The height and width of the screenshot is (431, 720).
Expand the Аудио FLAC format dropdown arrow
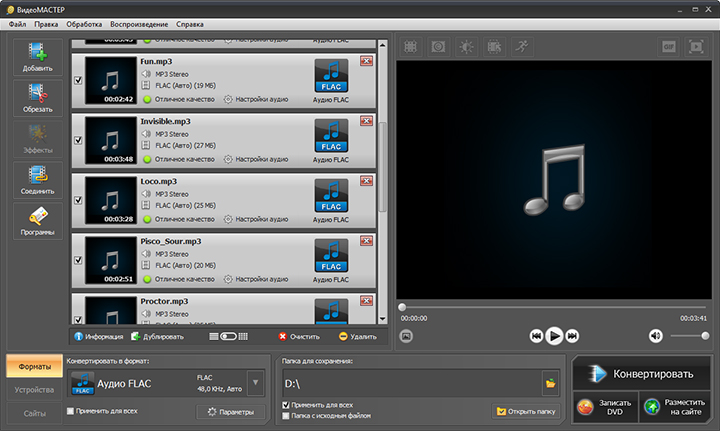[255, 382]
